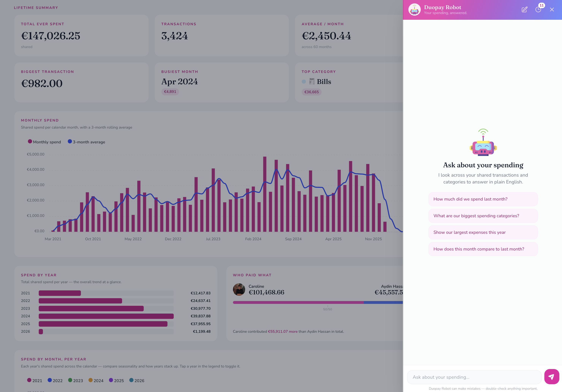The height and width of the screenshot is (392, 562).
Task: Toggle 2021 in the per-year legend
Action: [35, 380]
